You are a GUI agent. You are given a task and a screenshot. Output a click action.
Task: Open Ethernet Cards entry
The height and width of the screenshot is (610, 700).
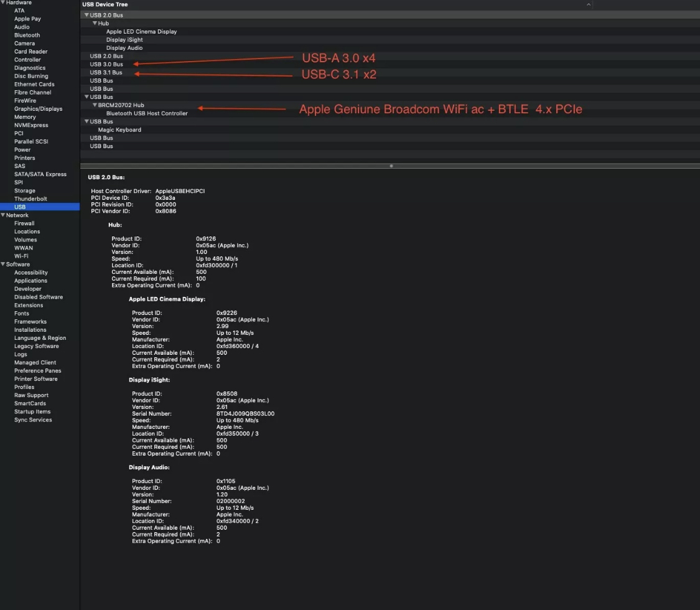[34, 84]
